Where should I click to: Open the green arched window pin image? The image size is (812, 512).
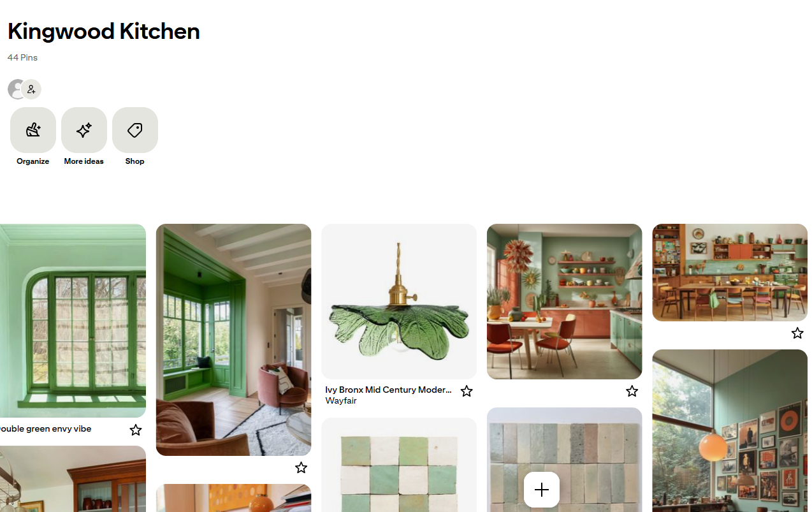73,321
